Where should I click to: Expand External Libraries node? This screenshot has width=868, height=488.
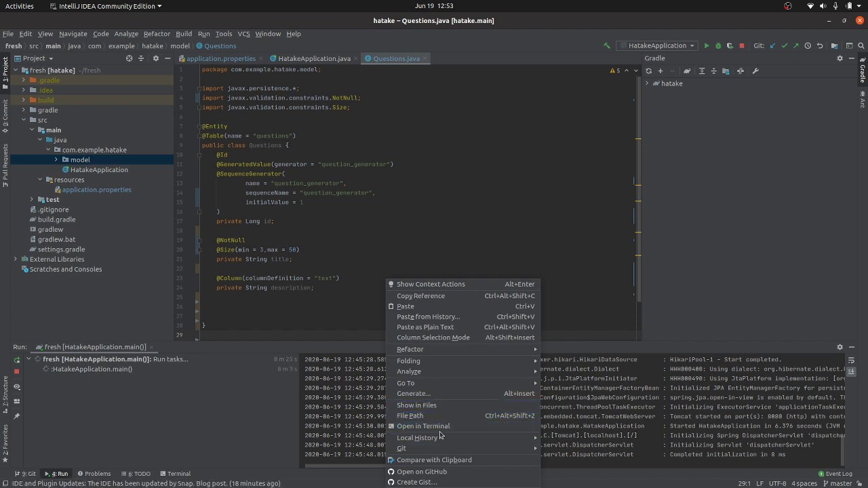(16, 259)
